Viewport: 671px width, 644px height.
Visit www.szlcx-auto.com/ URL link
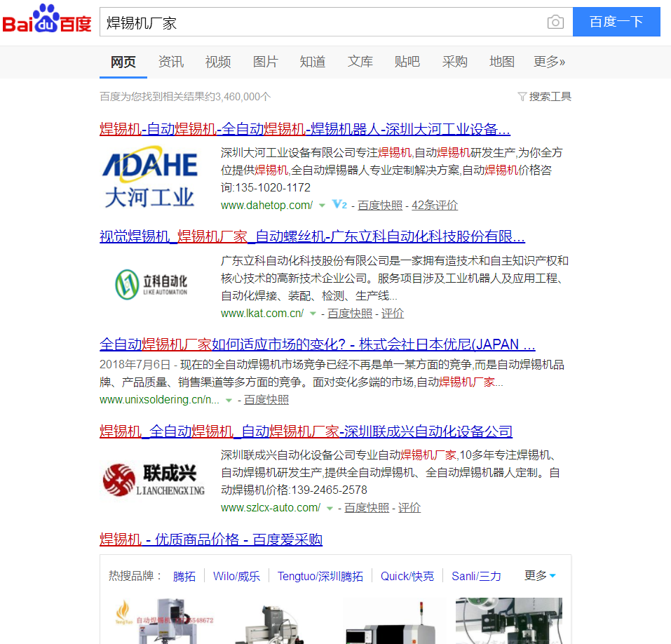[x=271, y=507]
